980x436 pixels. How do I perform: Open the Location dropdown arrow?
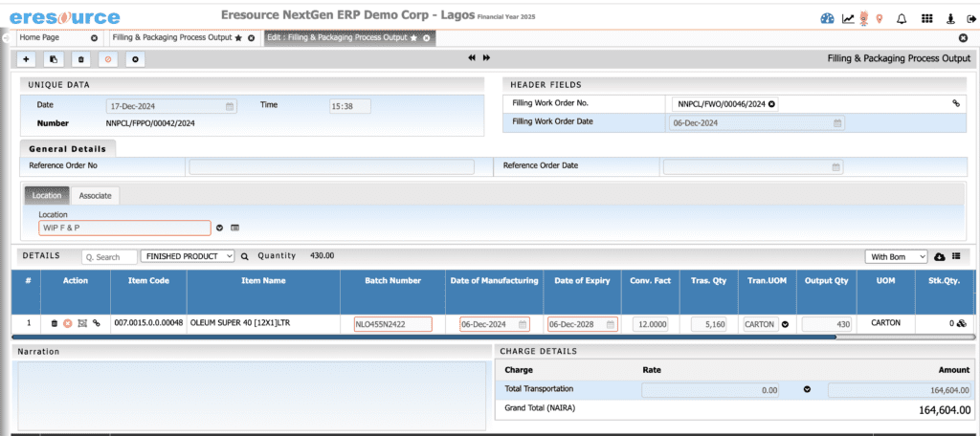tap(219, 228)
